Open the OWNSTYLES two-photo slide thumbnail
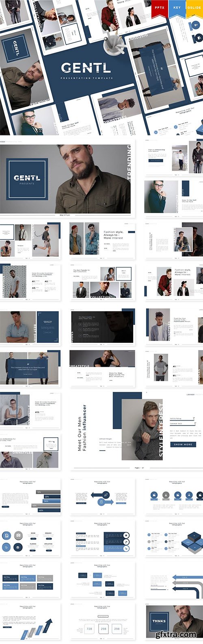This screenshot has width=203, height=644. pyautogui.click(x=30, y=452)
